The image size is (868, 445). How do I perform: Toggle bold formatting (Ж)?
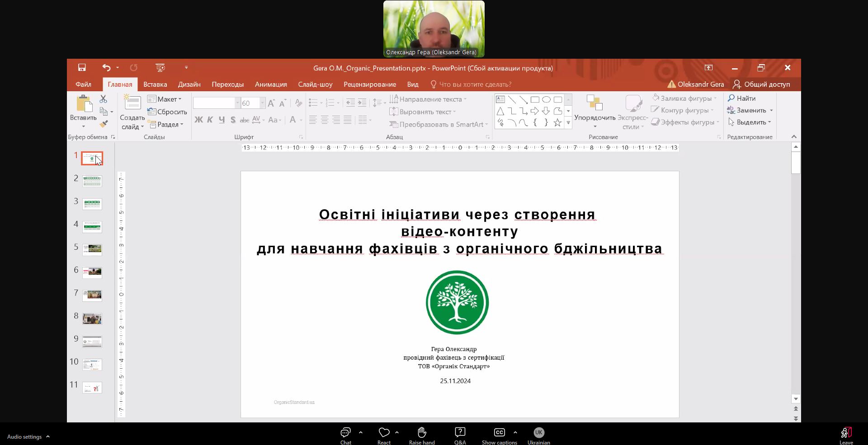pyautogui.click(x=198, y=120)
